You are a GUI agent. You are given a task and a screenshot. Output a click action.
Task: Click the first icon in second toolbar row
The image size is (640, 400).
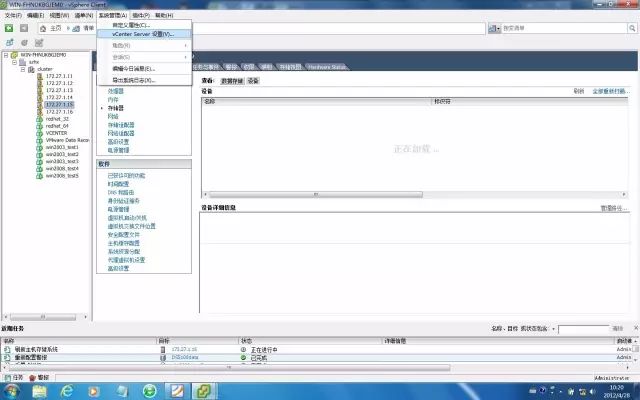click(x=9, y=42)
